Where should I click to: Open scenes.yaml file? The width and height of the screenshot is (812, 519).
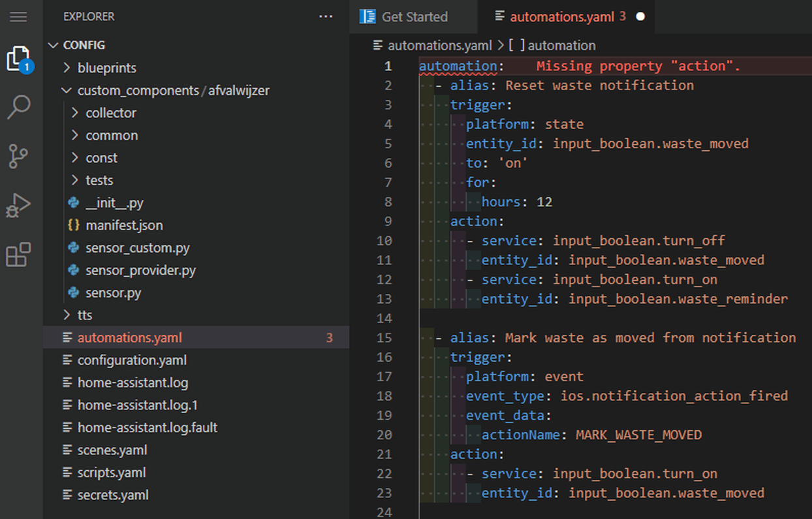[x=196, y=450]
